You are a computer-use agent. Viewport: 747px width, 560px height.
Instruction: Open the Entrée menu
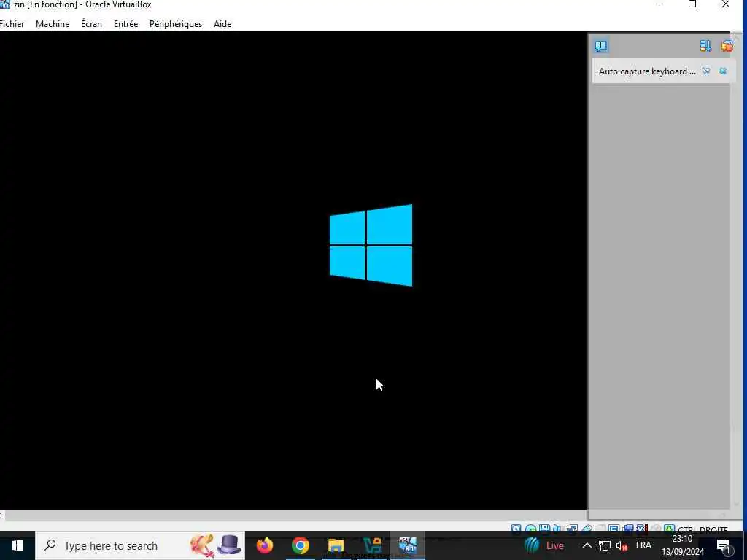click(x=125, y=24)
